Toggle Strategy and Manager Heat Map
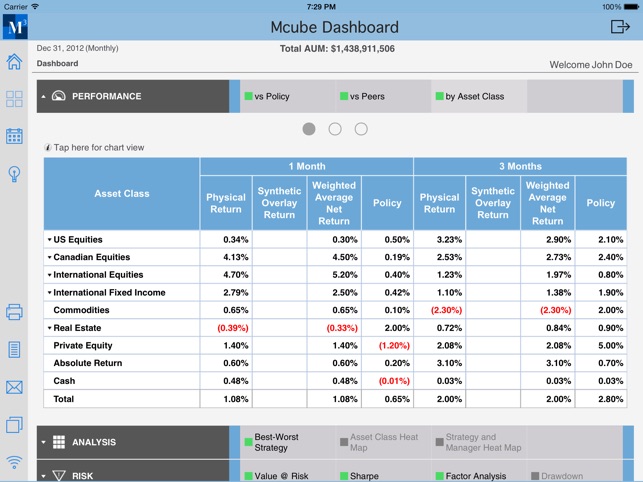The width and height of the screenshot is (643, 482). coord(479,442)
